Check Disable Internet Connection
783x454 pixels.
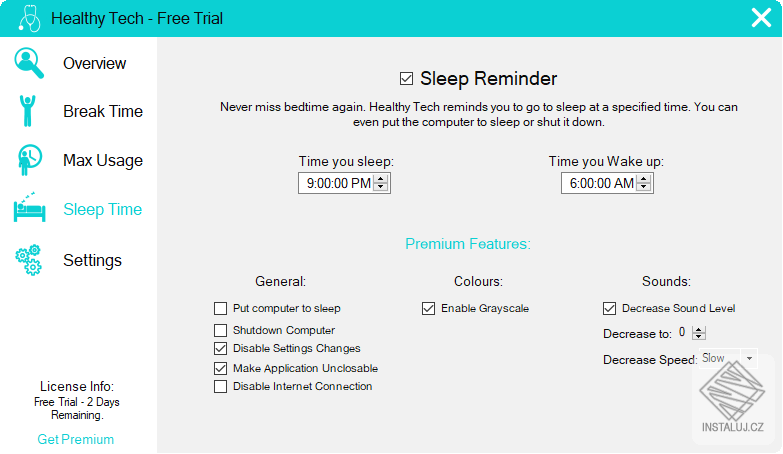coord(221,387)
